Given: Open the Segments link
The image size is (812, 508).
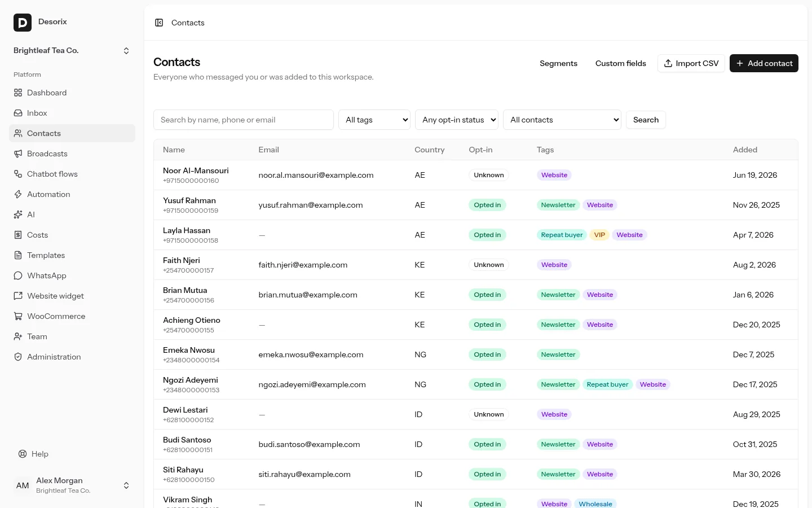Looking at the screenshot, I should (558, 63).
